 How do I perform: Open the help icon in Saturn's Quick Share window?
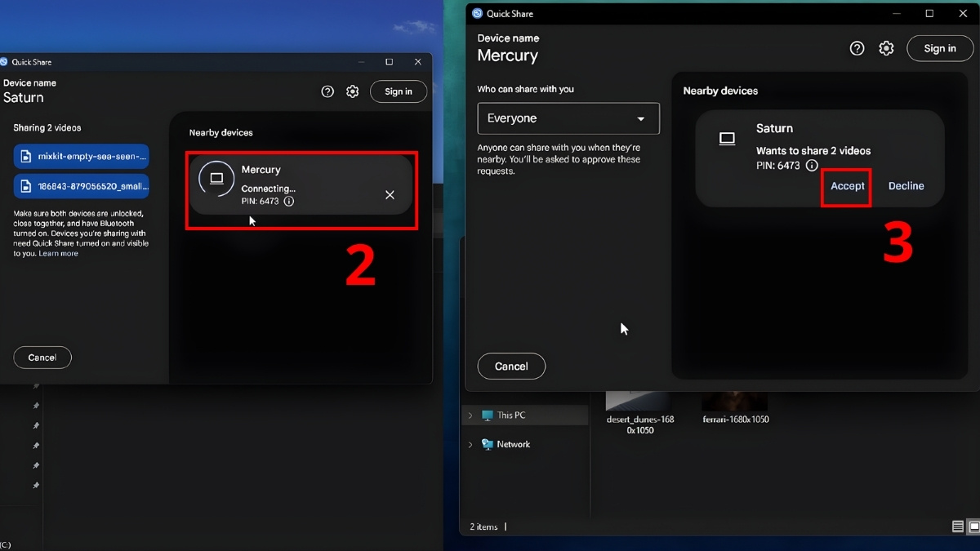coord(327,91)
